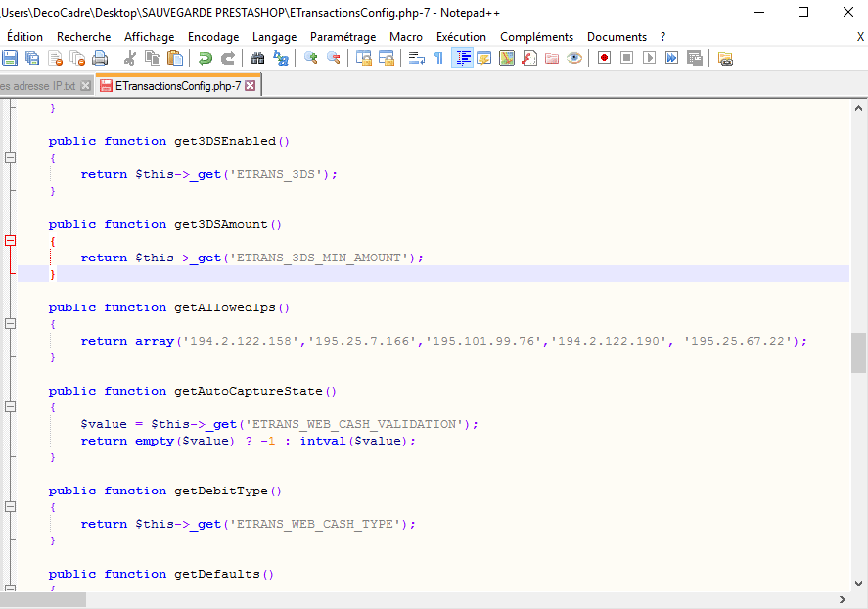Save the recorded macro toolbar icon
This screenshot has height=609, width=868.
[x=694, y=58]
